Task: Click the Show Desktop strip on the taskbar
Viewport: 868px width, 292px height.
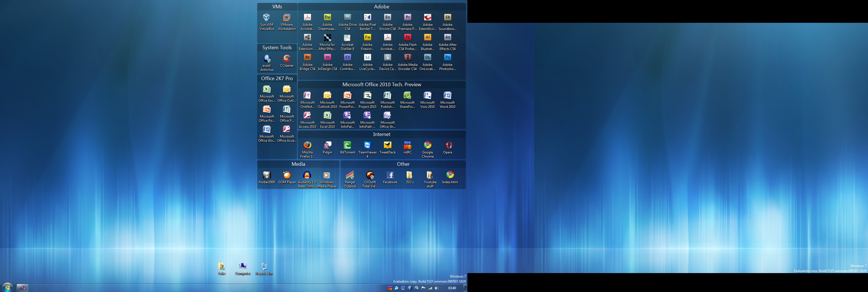Action: coord(465,288)
